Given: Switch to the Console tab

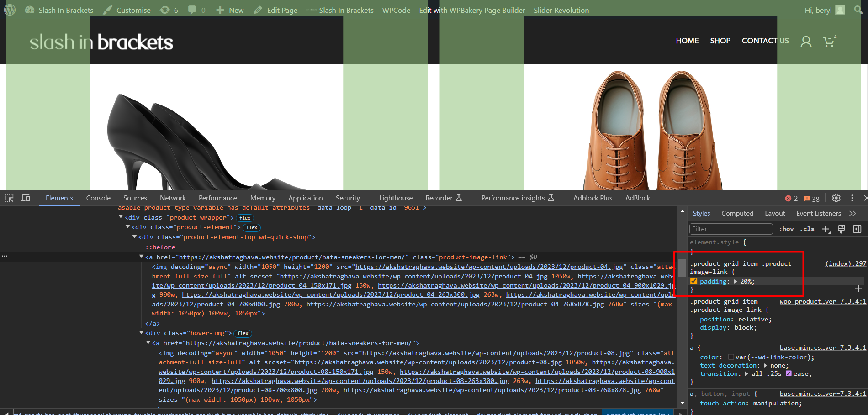Looking at the screenshot, I should click(x=98, y=198).
